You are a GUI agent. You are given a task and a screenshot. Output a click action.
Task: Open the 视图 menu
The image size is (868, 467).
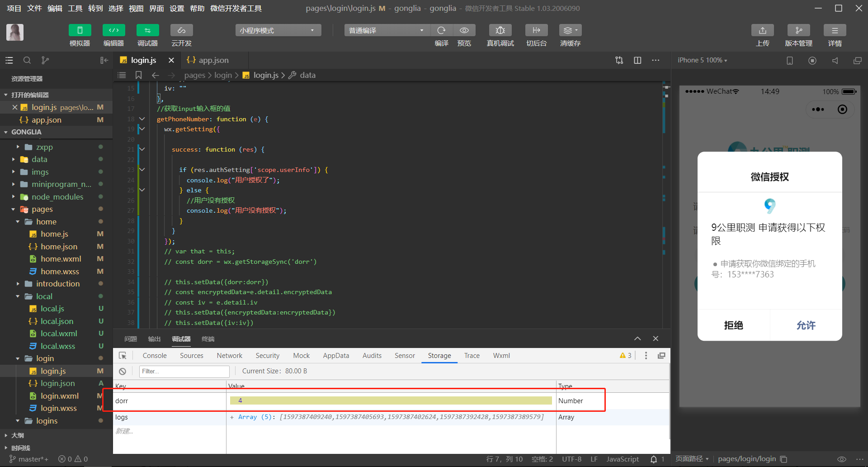136,8
